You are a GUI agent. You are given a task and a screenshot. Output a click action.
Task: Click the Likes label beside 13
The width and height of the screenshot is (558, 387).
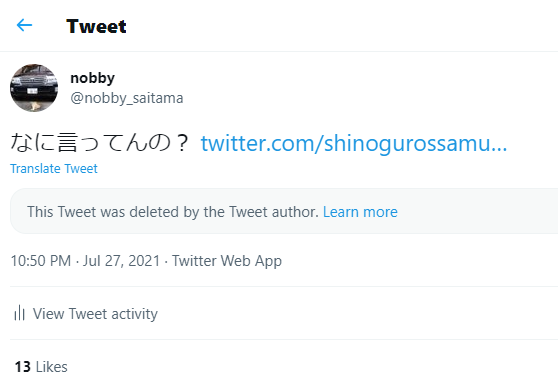52,367
